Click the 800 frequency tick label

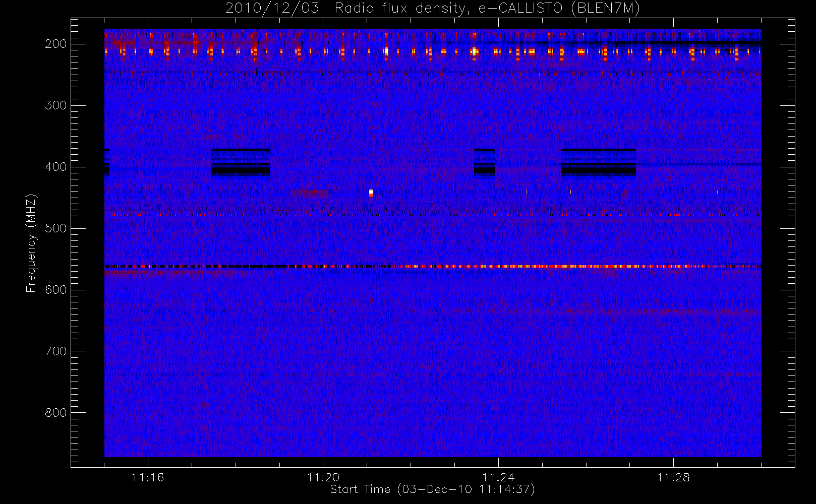56,413
